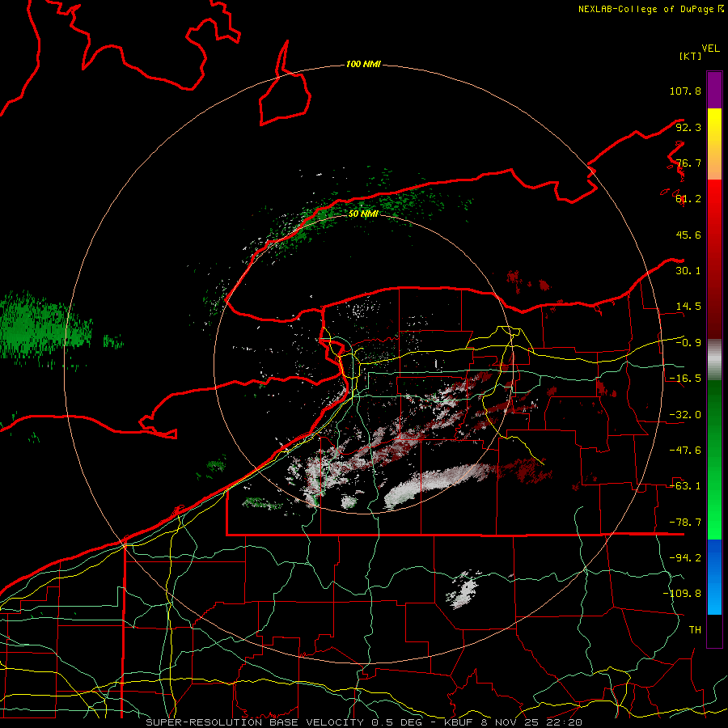
Task: Click the -94.2 legend value
Action: tap(685, 558)
